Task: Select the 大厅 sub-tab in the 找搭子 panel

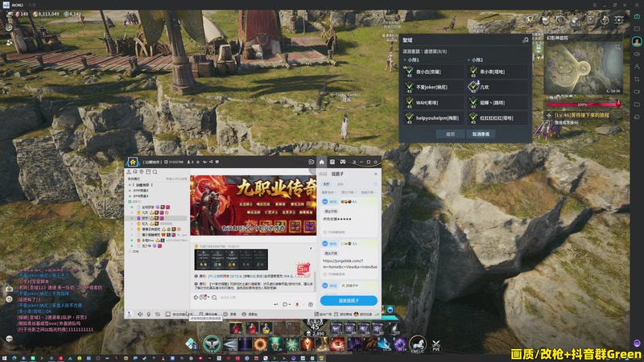Action: coord(326,184)
